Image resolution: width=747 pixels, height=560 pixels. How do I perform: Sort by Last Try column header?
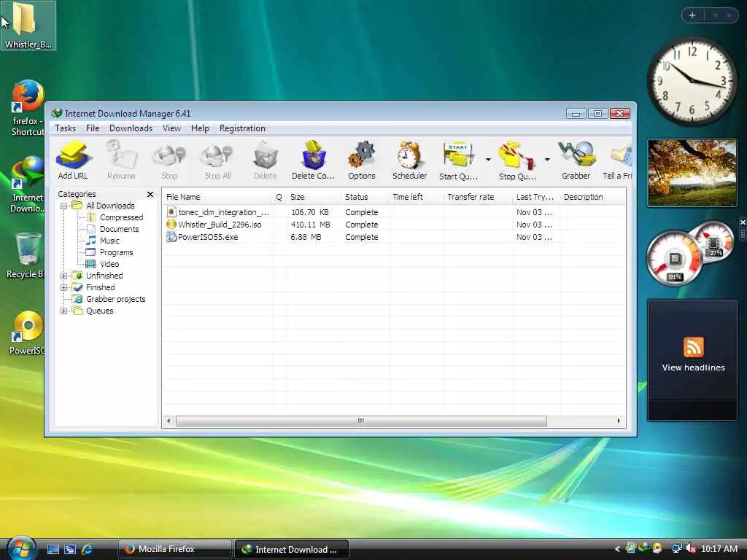[x=536, y=197]
